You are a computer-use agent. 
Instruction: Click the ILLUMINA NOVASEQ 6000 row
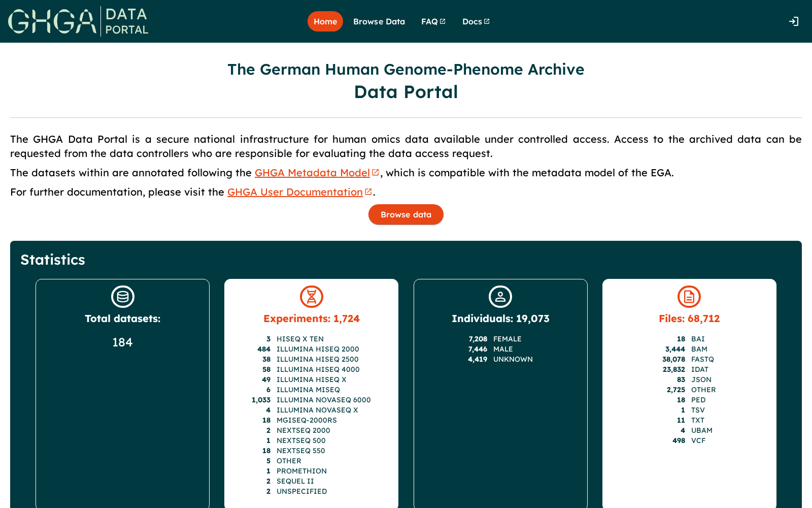pos(312,400)
